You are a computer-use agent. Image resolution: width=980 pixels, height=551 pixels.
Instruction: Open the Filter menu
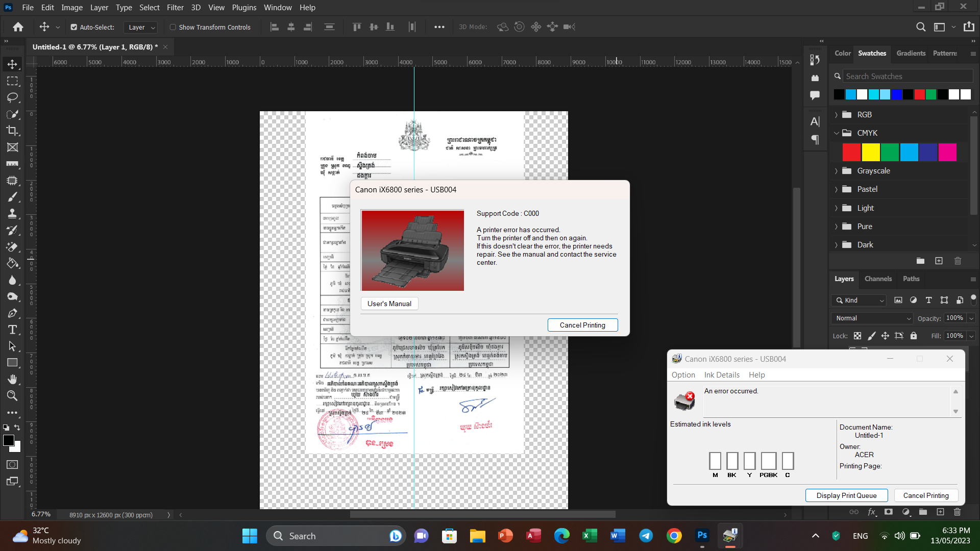click(175, 7)
